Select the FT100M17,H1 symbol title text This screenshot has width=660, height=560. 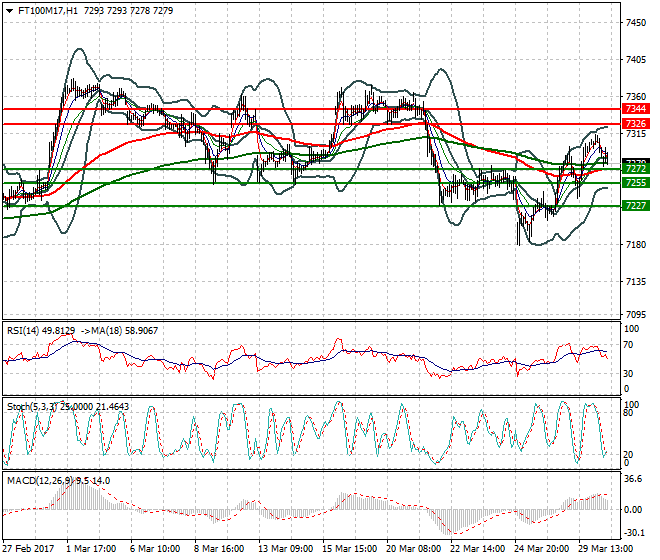coord(48,11)
